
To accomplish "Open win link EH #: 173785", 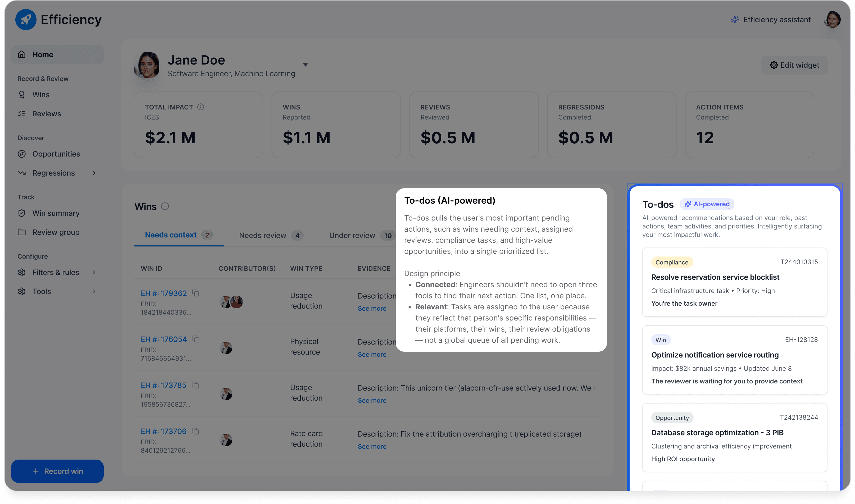I will 163,385.
